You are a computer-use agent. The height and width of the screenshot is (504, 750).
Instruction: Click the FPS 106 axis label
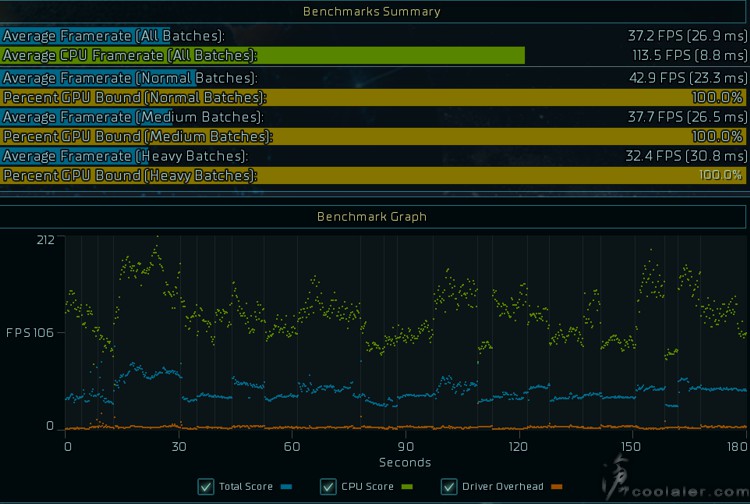(x=30, y=333)
